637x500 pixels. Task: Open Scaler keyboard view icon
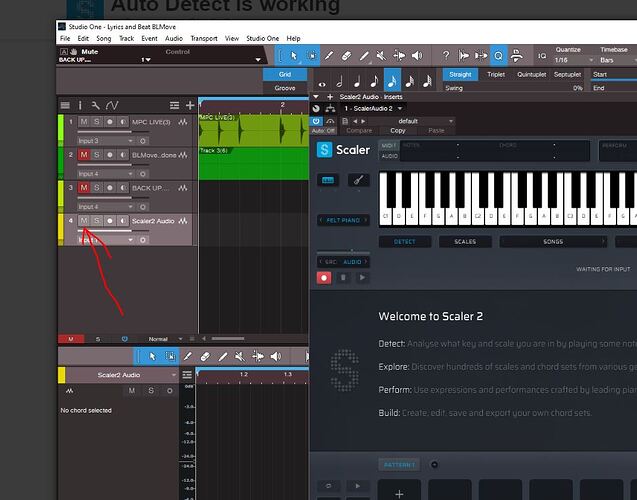point(328,180)
